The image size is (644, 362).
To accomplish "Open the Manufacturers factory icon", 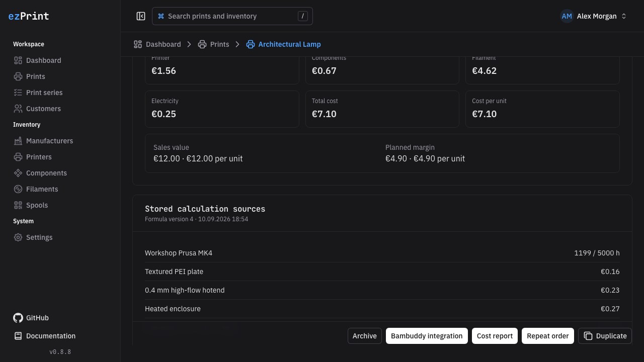I will (18, 141).
